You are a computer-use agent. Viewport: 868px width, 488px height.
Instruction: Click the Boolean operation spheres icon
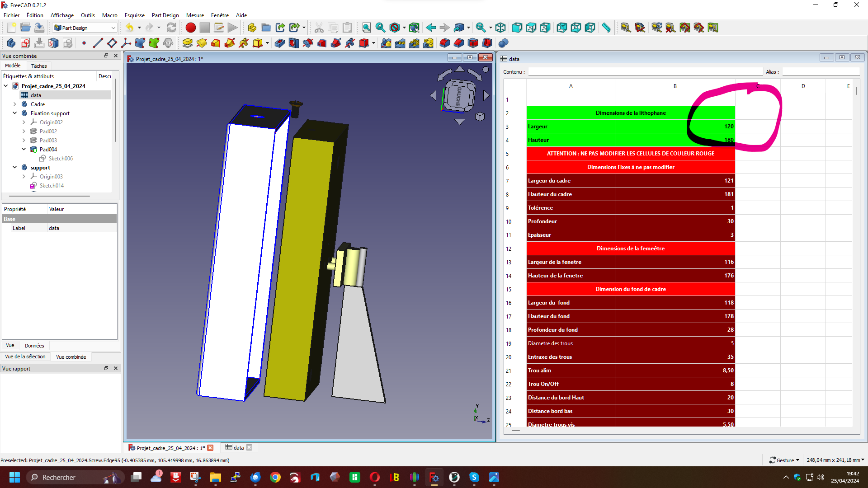(x=503, y=43)
